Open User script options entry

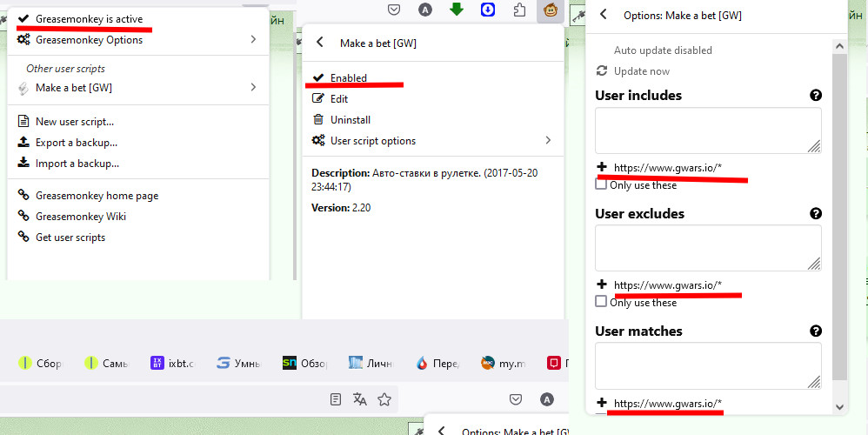[x=433, y=141]
